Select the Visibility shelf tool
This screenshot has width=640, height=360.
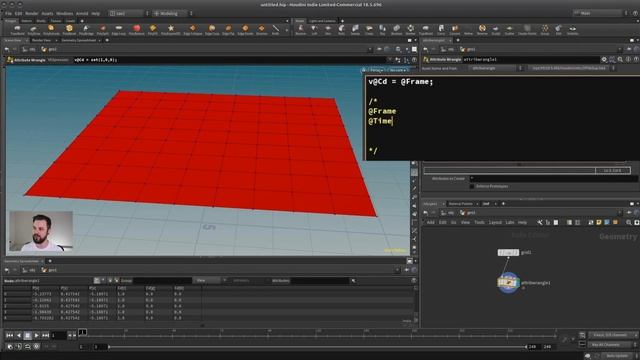point(573,29)
